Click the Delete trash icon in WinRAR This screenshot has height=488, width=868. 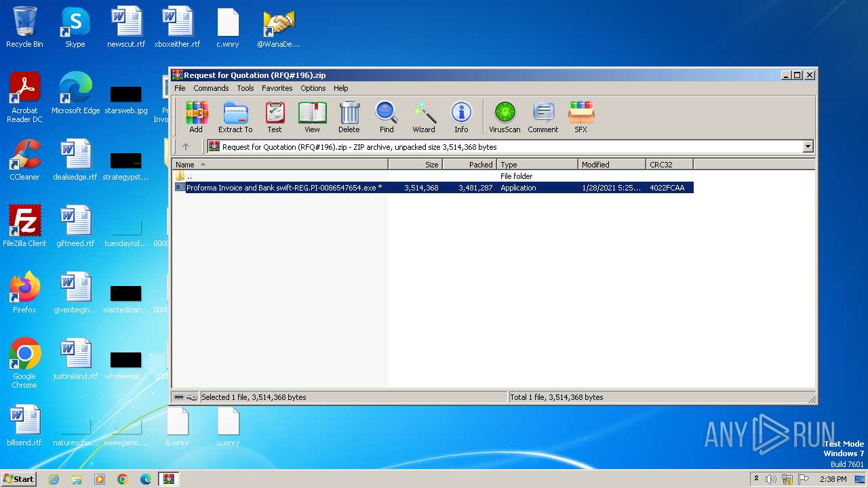tap(349, 117)
